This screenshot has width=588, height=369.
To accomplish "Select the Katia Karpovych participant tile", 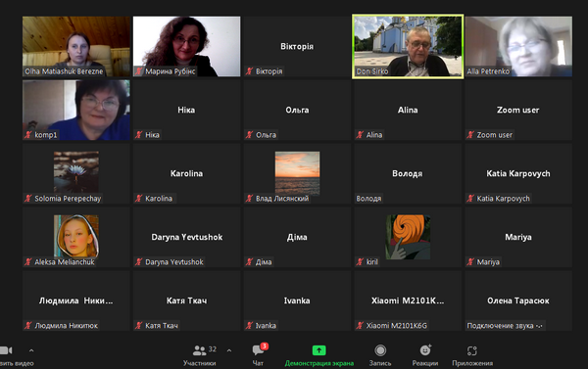I will coord(518,173).
